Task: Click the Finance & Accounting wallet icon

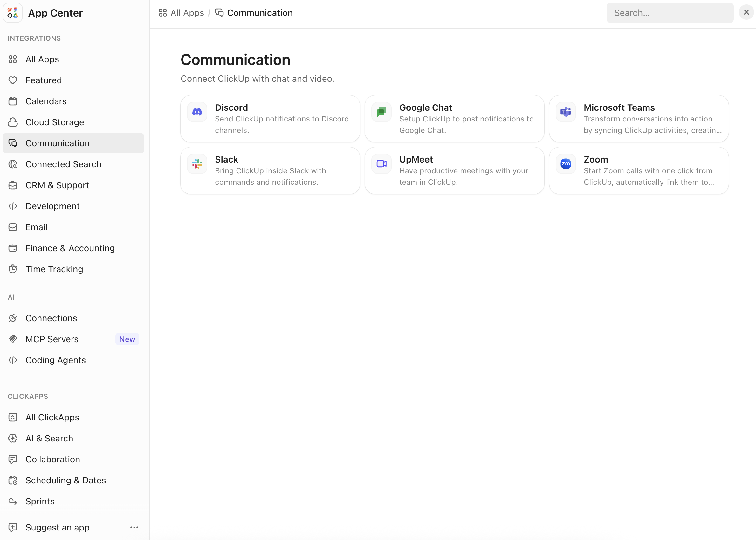Action: tap(13, 248)
